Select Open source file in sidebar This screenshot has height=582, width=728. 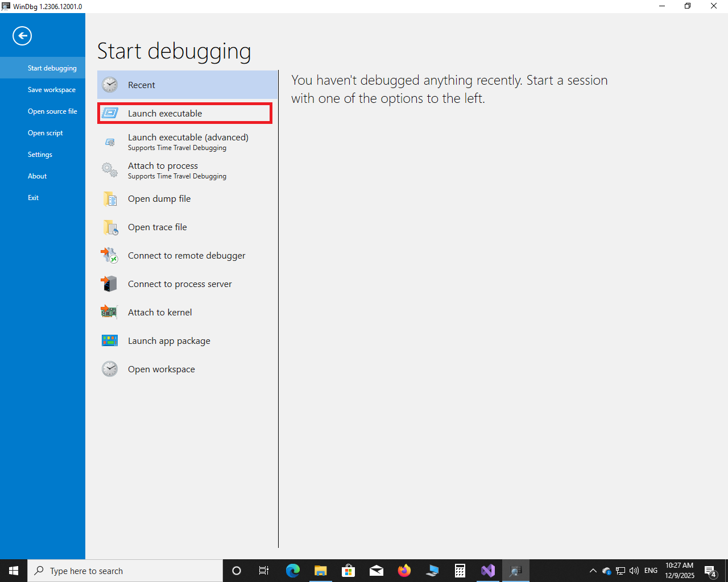coord(52,111)
